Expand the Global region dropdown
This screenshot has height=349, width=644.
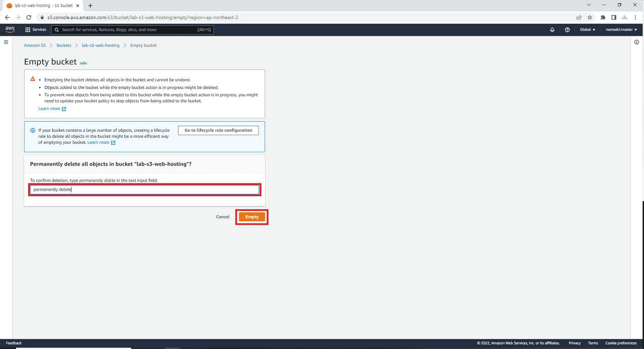point(587,30)
